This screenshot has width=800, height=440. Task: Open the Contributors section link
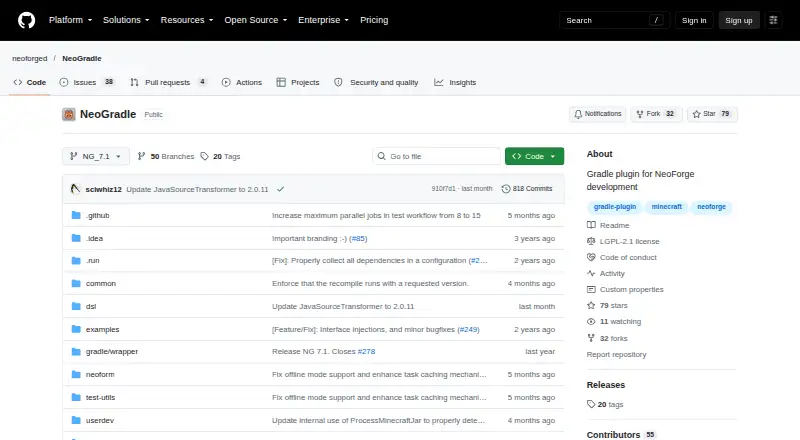[x=620, y=434]
